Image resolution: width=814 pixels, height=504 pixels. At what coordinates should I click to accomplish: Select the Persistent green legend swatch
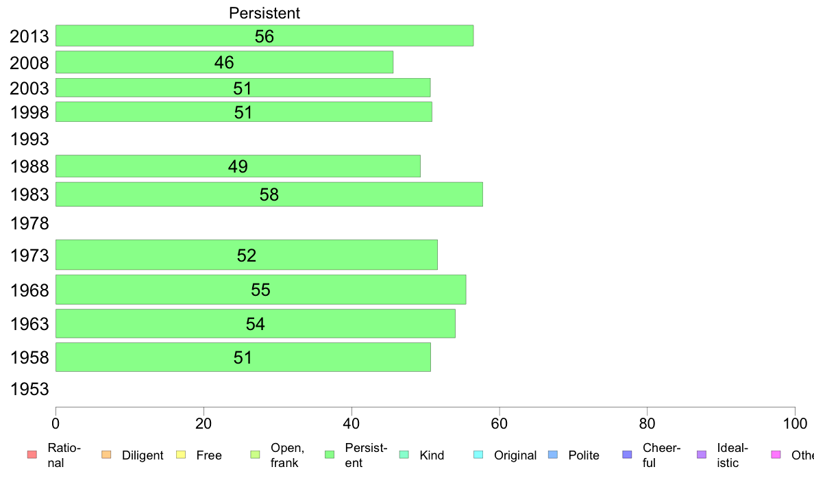(330, 455)
